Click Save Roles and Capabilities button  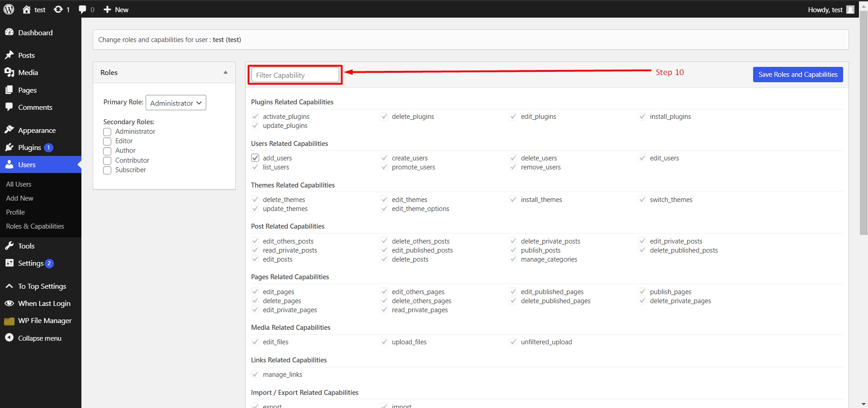tap(798, 75)
